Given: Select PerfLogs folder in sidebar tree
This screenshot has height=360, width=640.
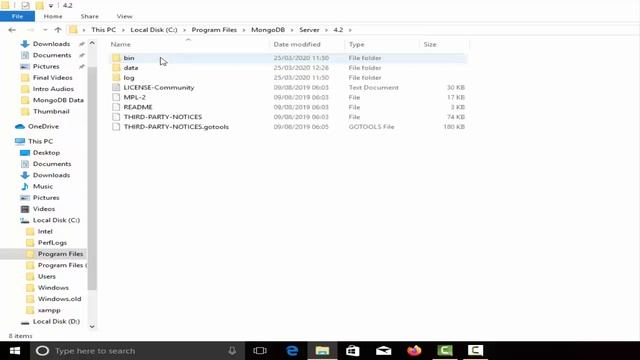Looking at the screenshot, I should [x=52, y=242].
